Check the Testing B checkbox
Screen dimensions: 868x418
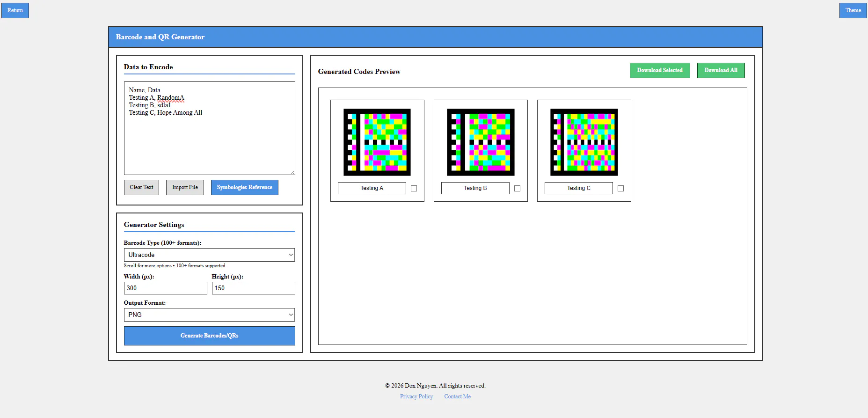coord(517,188)
